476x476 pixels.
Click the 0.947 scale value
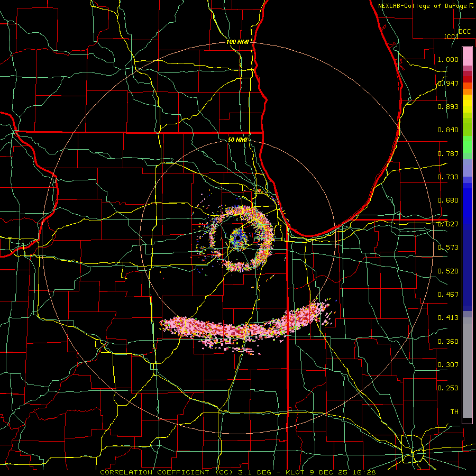[x=448, y=83]
